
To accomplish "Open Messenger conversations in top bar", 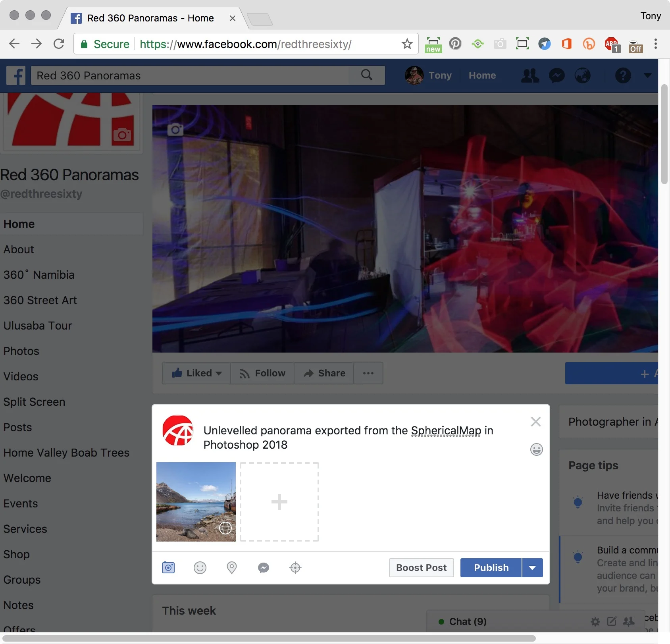I will [557, 75].
